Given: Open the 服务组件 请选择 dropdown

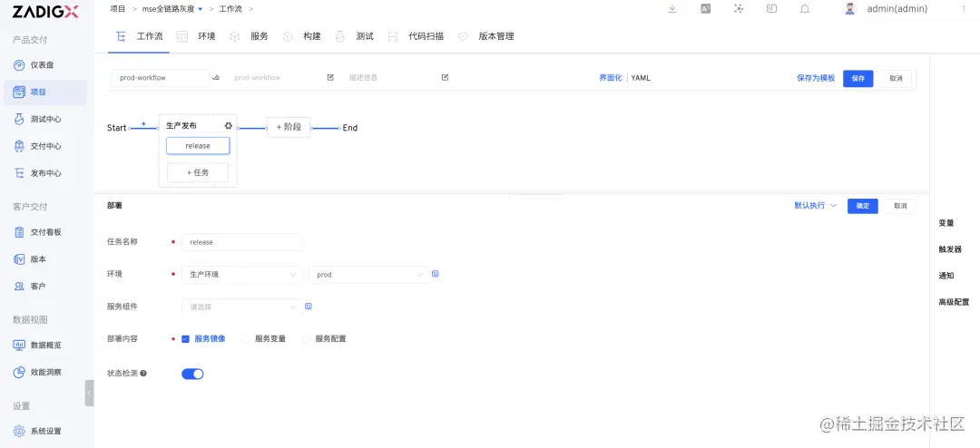Looking at the screenshot, I should pyautogui.click(x=242, y=307).
